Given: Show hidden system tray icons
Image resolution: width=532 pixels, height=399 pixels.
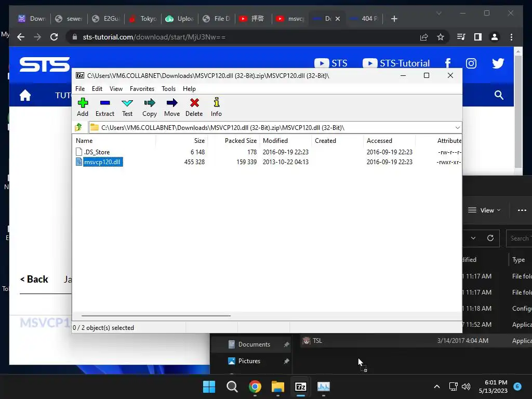Looking at the screenshot, I should (x=436, y=387).
